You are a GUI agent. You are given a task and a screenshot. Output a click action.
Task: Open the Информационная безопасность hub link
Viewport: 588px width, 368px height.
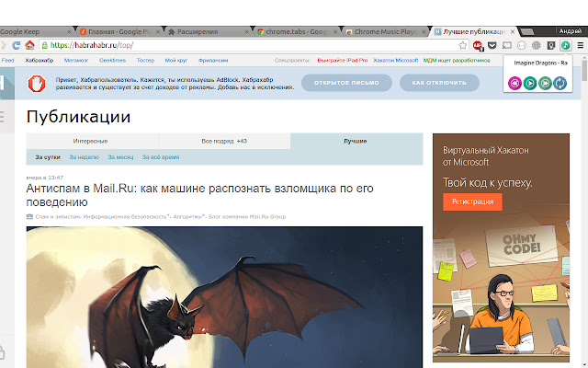click(125, 217)
